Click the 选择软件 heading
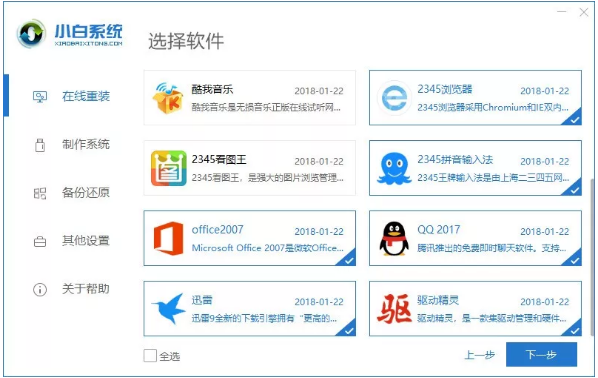 pyautogui.click(x=186, y=41)
